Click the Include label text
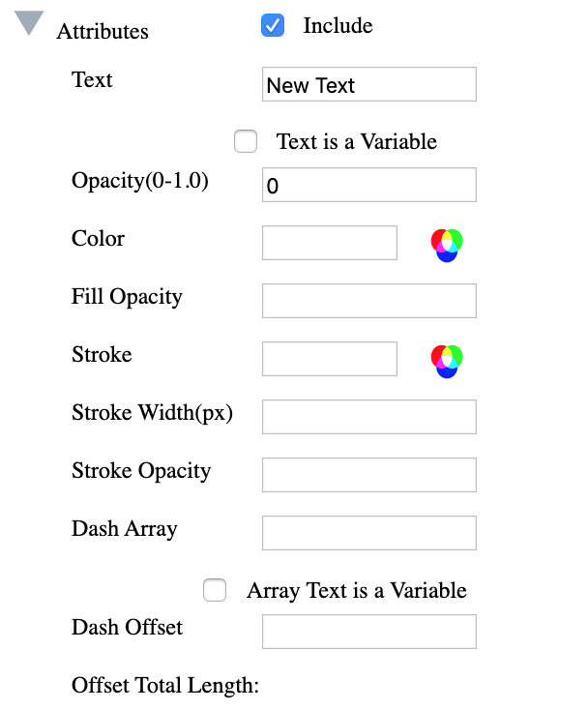The image size is (588, 710). [x=338, y=26]
